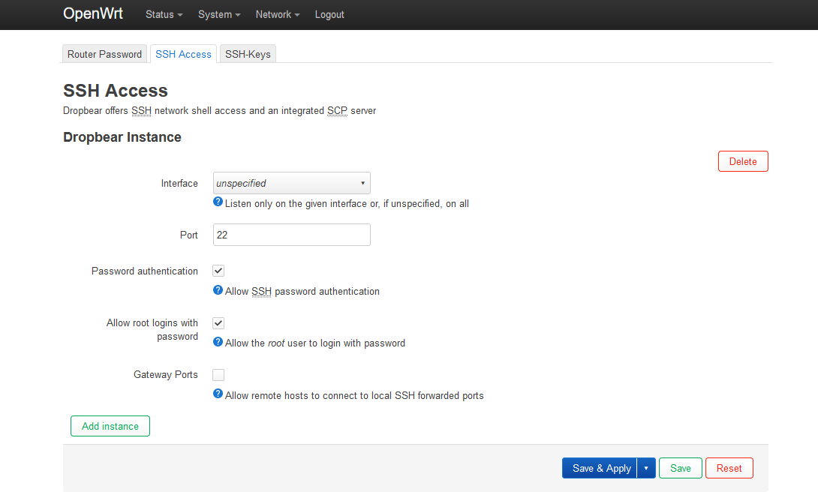818x504 pixels.
Task: Click the Reset button
Action: [x=729, y=468]
